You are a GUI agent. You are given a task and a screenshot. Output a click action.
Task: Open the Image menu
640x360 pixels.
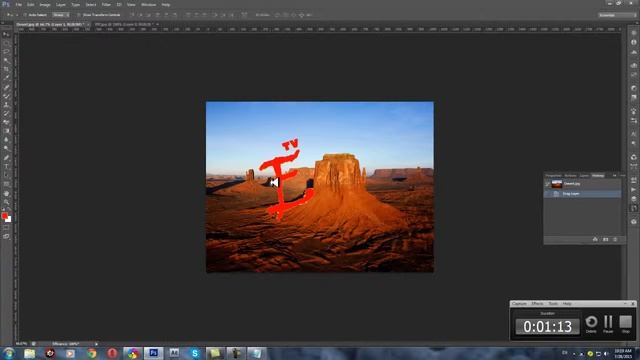pos(45,4)
